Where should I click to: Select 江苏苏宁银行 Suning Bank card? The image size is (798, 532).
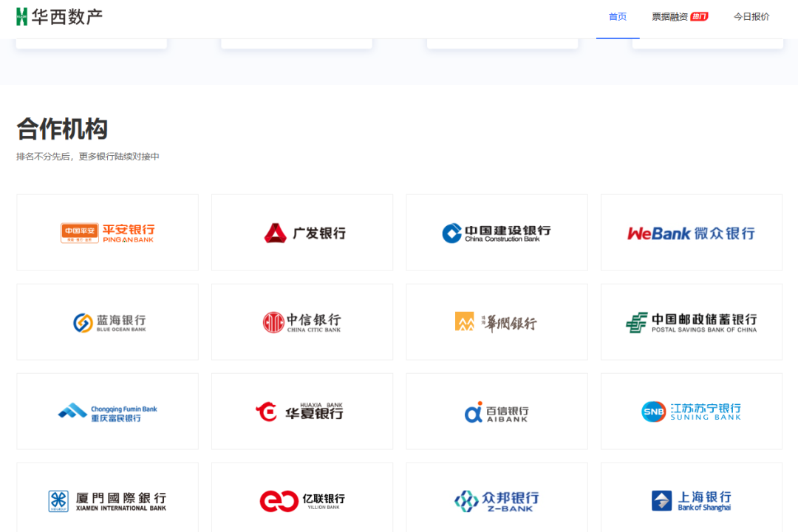pyautogui.click(x=691, y=412)
